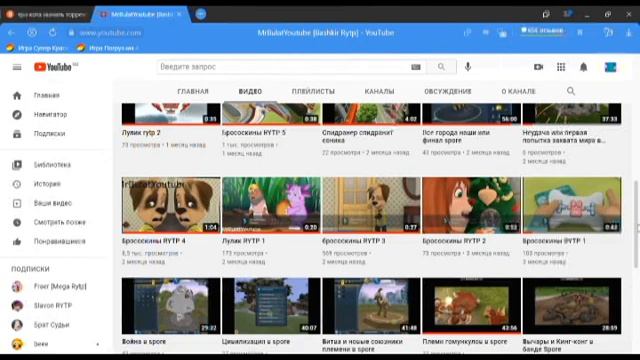This screenshot has width=640, height=360.
Task: Click Спидранер спидранит соника title
Action: [x=358, y=136]
